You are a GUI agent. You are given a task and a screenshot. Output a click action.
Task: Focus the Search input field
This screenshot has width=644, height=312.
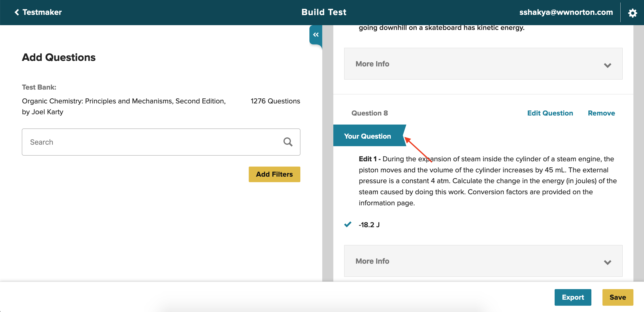coord(151,142)
